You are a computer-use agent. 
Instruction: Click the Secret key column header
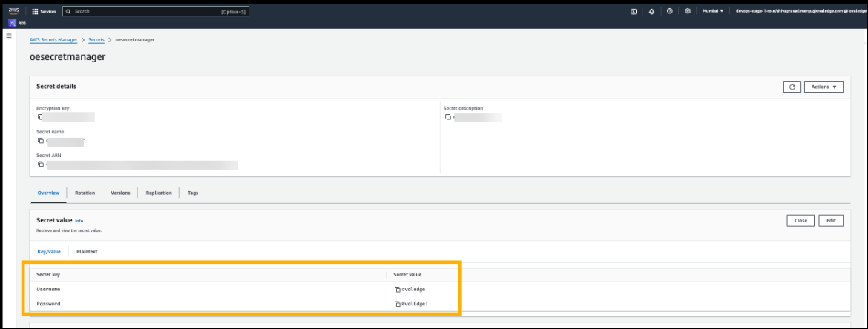(x=48, y=274)
